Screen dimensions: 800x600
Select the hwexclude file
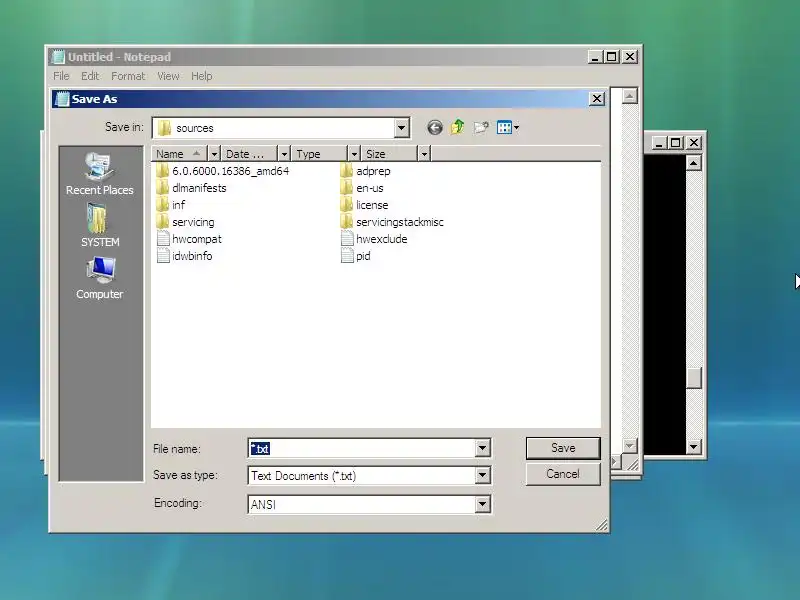click(x=374, y=239)
